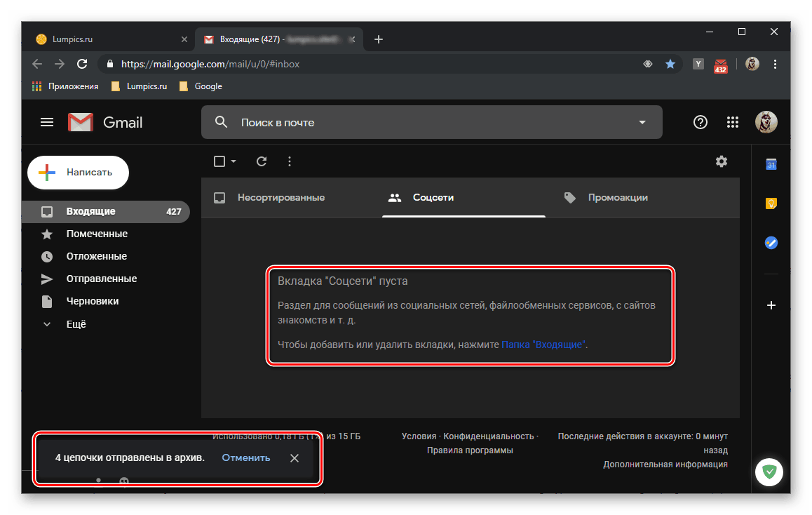Click the Gmail logo
The image size is (812, 515).
pos(105,122)
